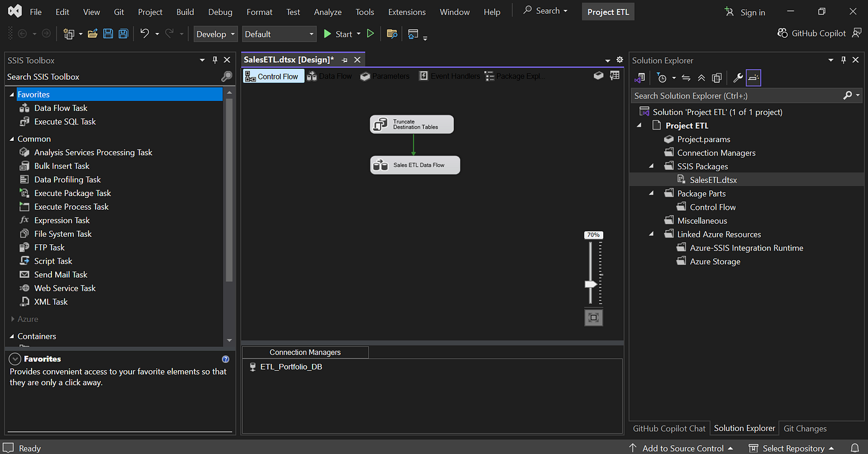Open the document window settings gear
The height and width of the screenshot is (454, 868).
click(x=619, y=60)
